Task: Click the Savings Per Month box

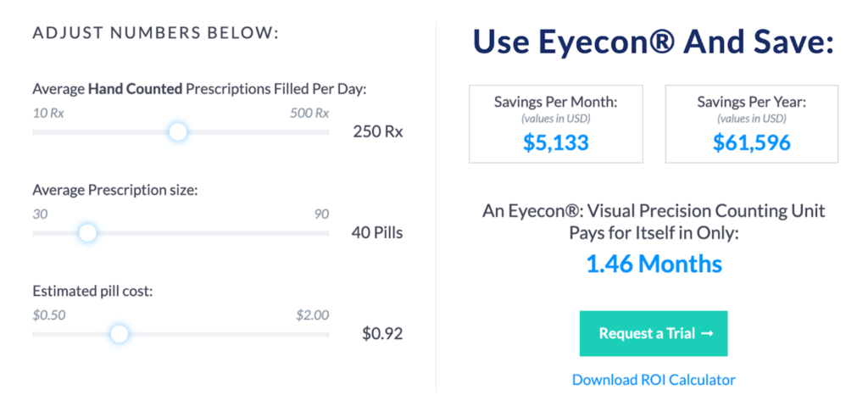Action: 556,124
